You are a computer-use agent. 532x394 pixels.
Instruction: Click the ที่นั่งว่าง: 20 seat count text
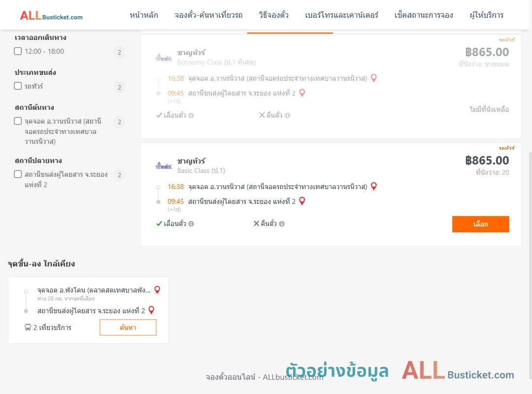click(x=492, y=172)
